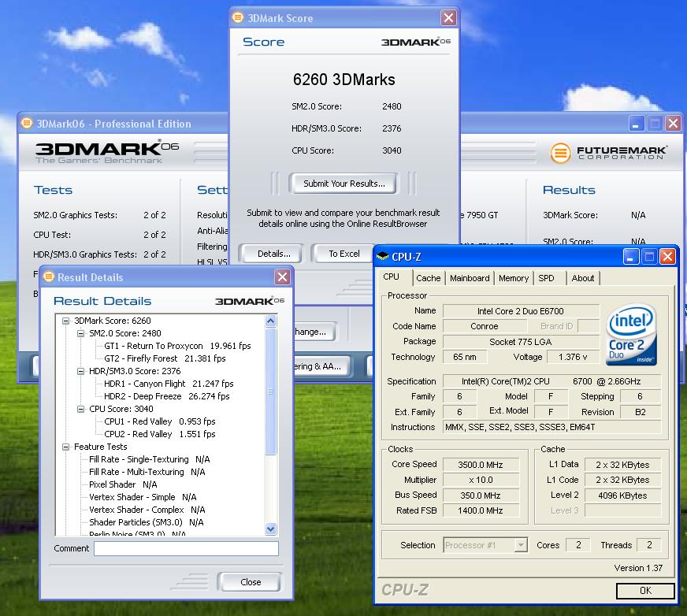Select Vertex Shader - Simple row
687x616 pixels.
143,497
